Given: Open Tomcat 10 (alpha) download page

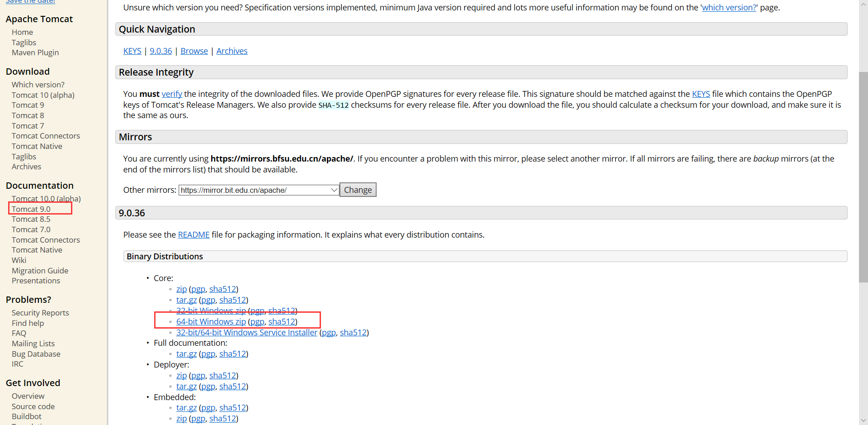Looking at the screenshot, I should (43, 95).
